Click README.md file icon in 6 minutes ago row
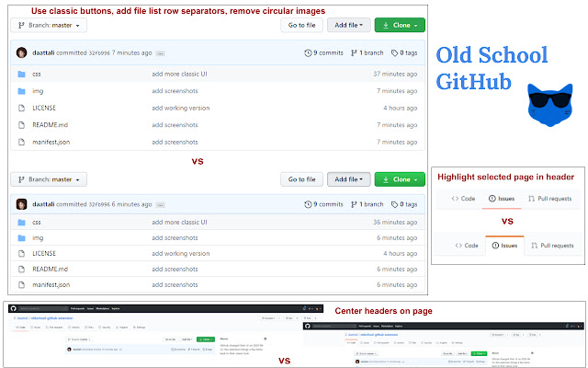Viewport: 588px width, 368px height. [x=21, y=270]
